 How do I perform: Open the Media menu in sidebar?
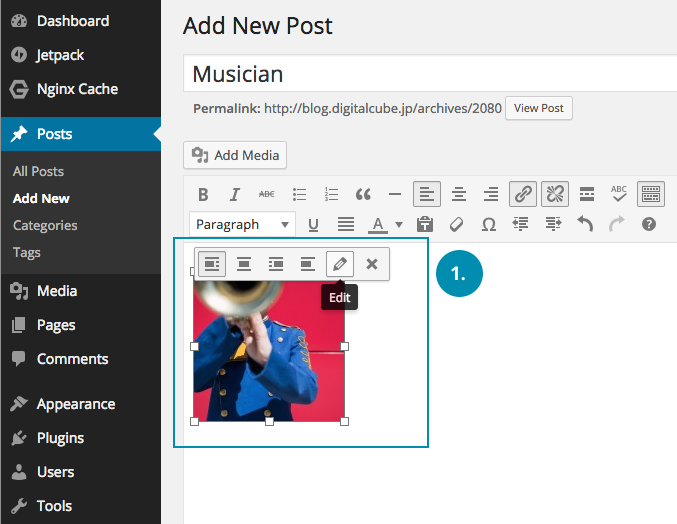point(57,291)
